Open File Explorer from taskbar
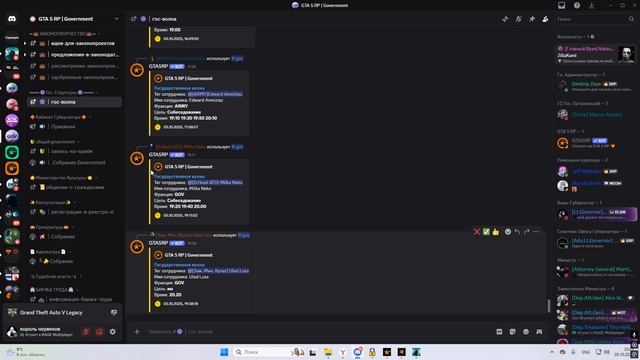The width and height of the screenshot is (640, 360). point(328,352)
